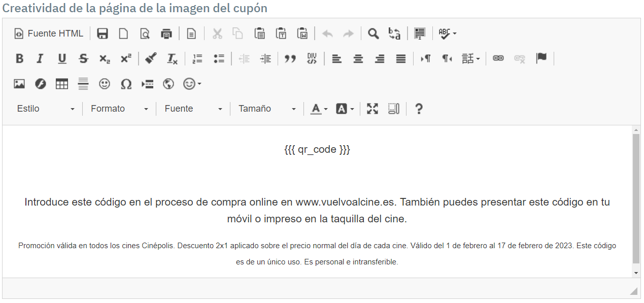Open the page preview

tap(145, 33)
